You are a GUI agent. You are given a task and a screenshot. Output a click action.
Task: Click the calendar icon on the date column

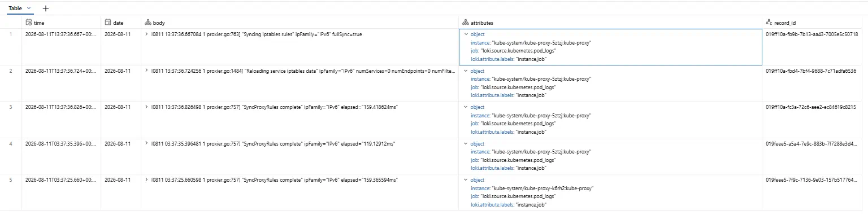click(108, 23)
